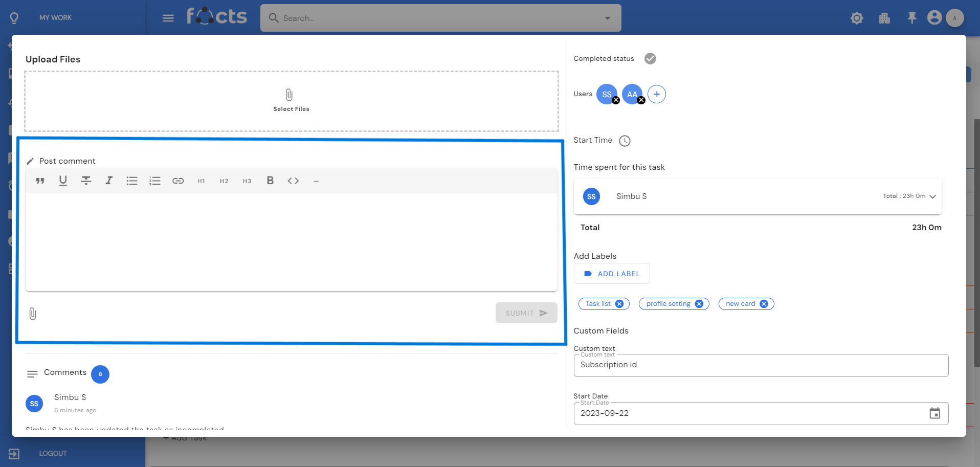Insert a bulleted list in comment
980x467 pixels.
[132, 181]
